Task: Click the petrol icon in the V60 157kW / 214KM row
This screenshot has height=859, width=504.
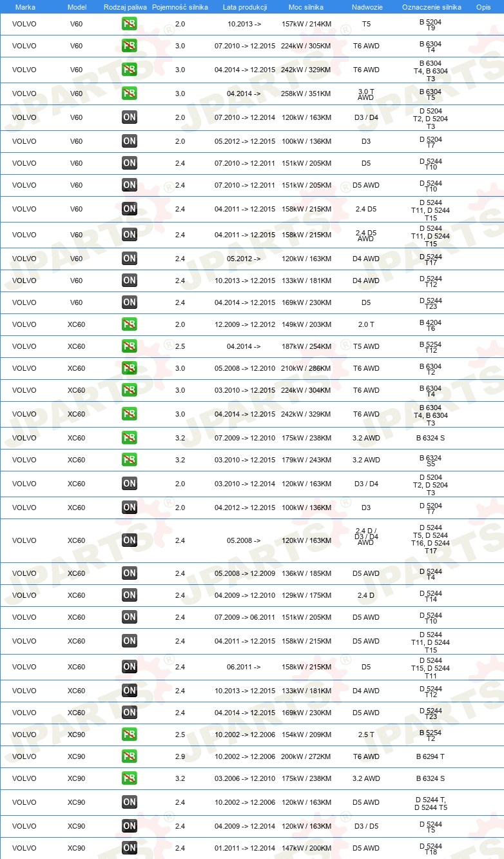Action: coord(130,24)
